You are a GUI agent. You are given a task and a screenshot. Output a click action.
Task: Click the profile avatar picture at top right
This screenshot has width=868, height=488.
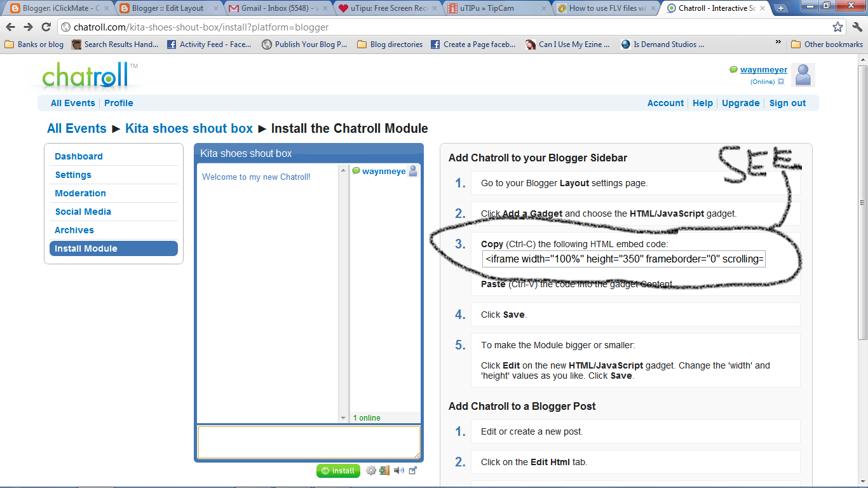803,75
